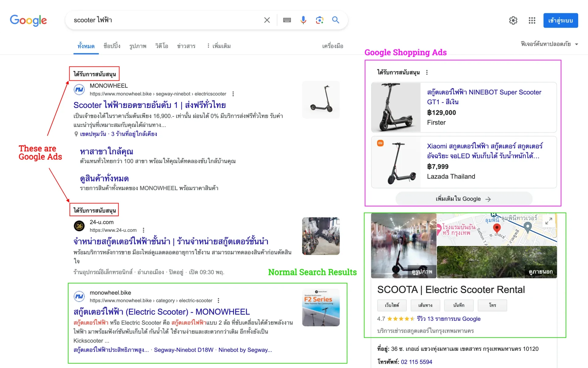Open the Google apps grid icon
Image resolution: width=588 pixels, height=368 pixels.
tap(532, 21)
